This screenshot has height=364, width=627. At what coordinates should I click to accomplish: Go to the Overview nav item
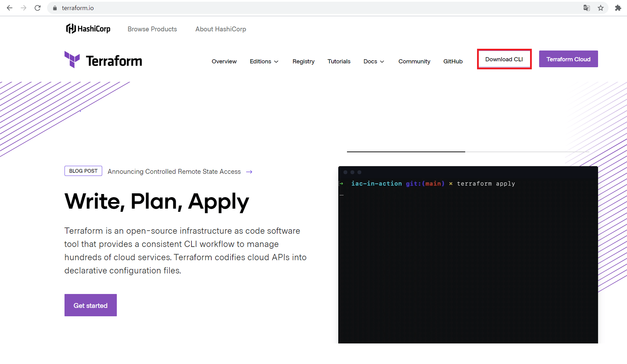tap(224, 61)
